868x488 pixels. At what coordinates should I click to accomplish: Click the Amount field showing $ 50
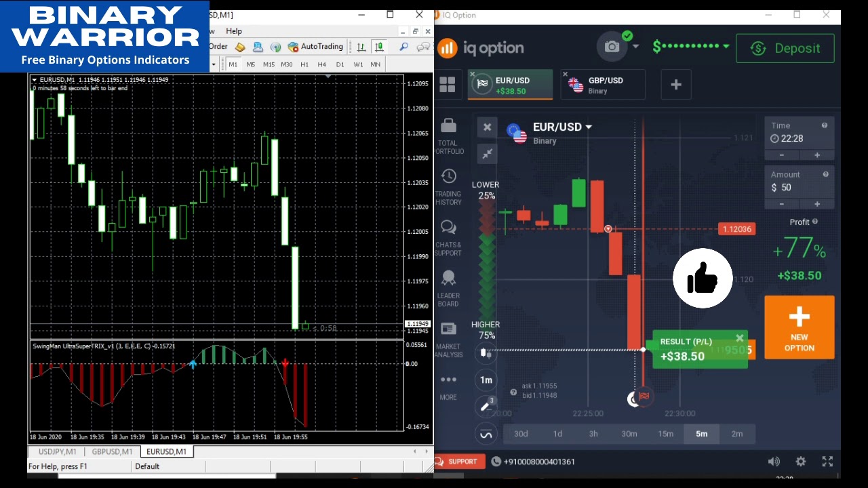point(800,183)
